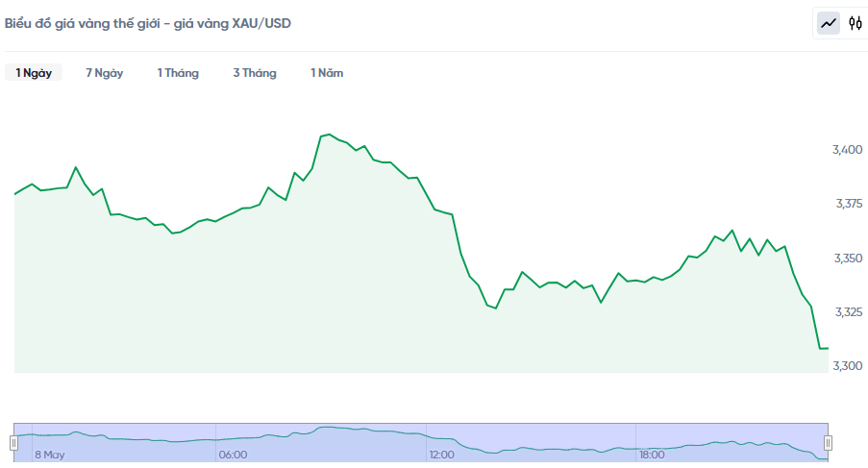Click the highest peak of the green price line
The width and height of the screenshot is (868, 468).
tap(330, 135)
